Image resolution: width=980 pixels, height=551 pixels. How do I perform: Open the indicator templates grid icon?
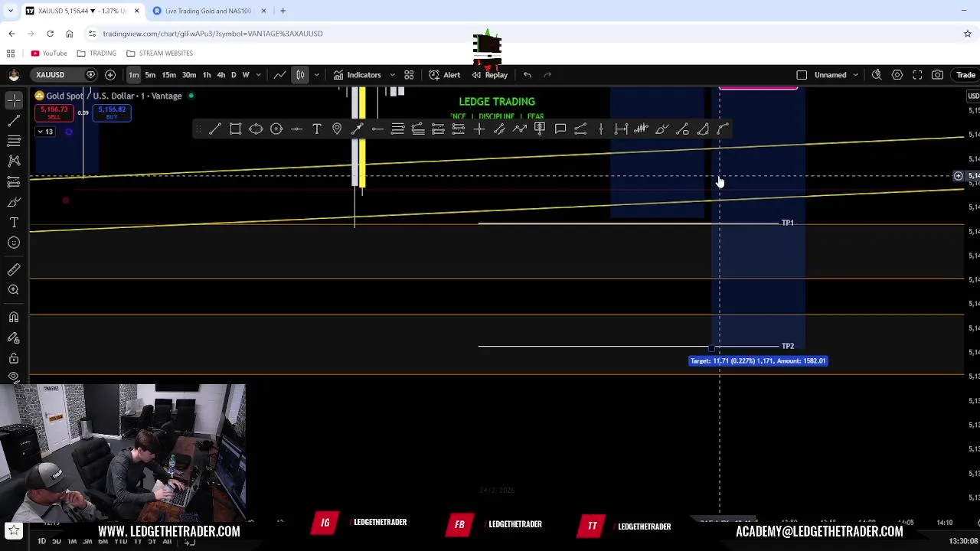(409, 75)
